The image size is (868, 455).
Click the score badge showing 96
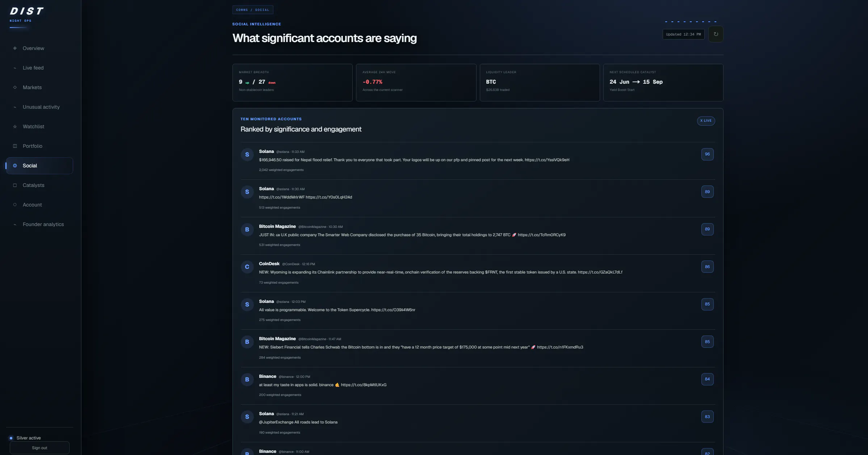[x=707, y=154]
